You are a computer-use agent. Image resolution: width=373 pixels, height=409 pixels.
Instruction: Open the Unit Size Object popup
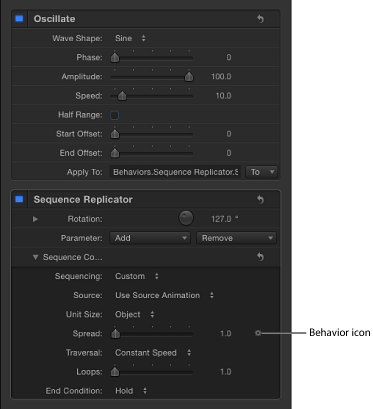(135, 314)
